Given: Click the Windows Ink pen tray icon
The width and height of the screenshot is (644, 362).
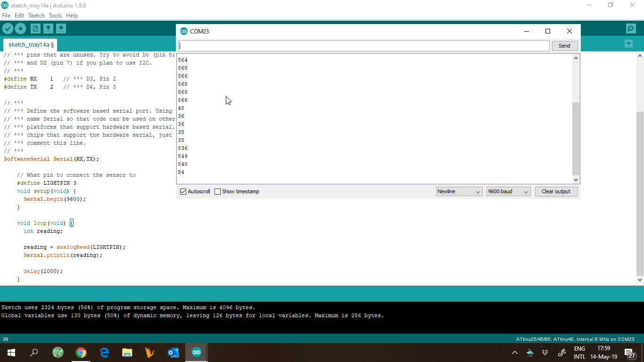Looking at the screenshot, I should tap(561, 353).
